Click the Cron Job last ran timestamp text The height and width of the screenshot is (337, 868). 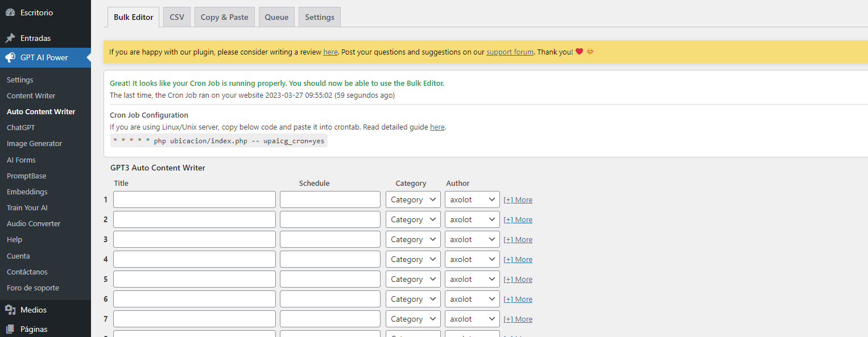pyautogui.click(x=252, y=95)
